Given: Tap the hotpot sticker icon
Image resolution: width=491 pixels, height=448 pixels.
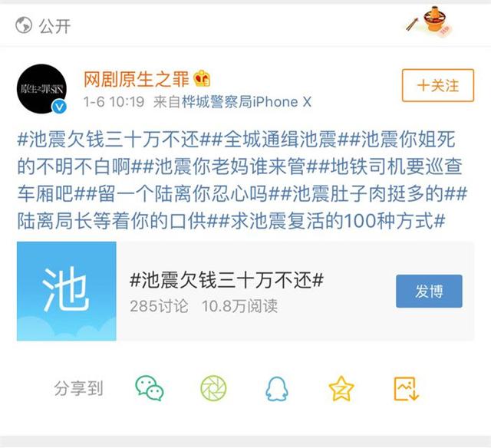Looking at the screenshot, I should [x=430, y=20].
